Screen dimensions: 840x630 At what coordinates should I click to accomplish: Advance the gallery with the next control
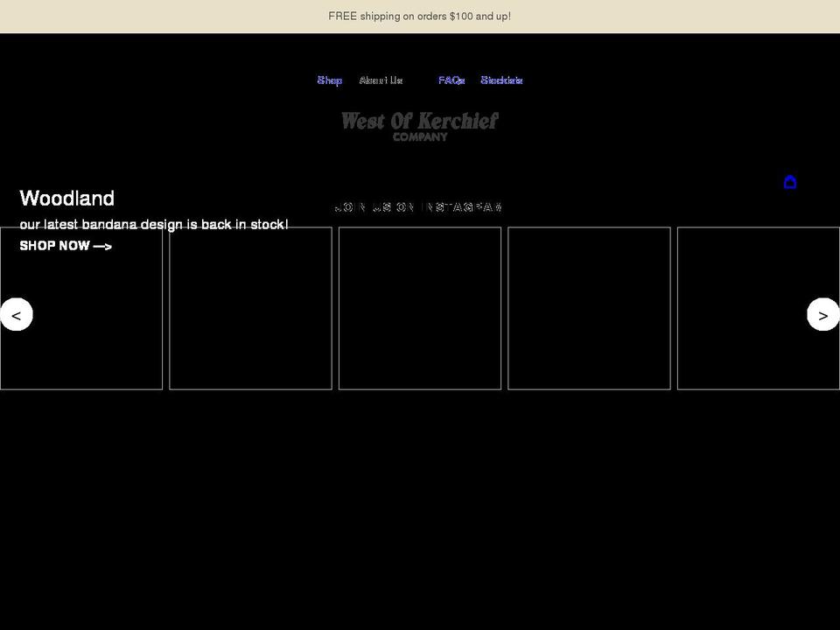pyautogui.click(x=822, y=314)
